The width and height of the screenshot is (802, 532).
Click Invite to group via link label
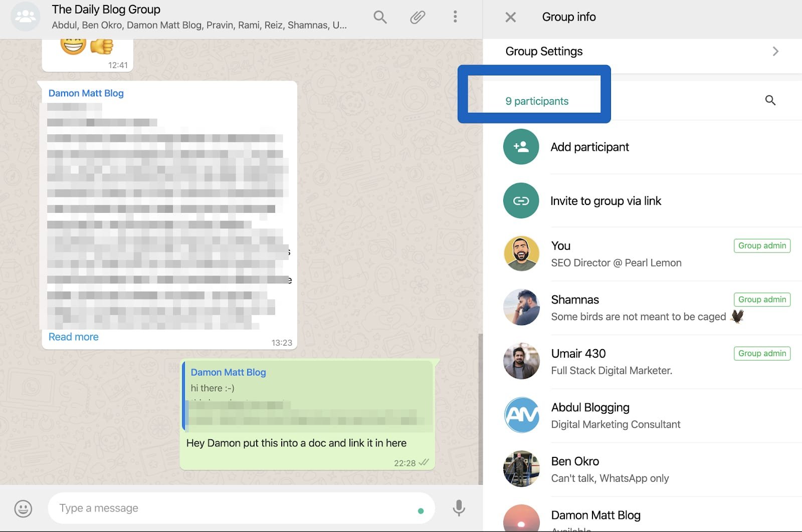click(606, 201)
